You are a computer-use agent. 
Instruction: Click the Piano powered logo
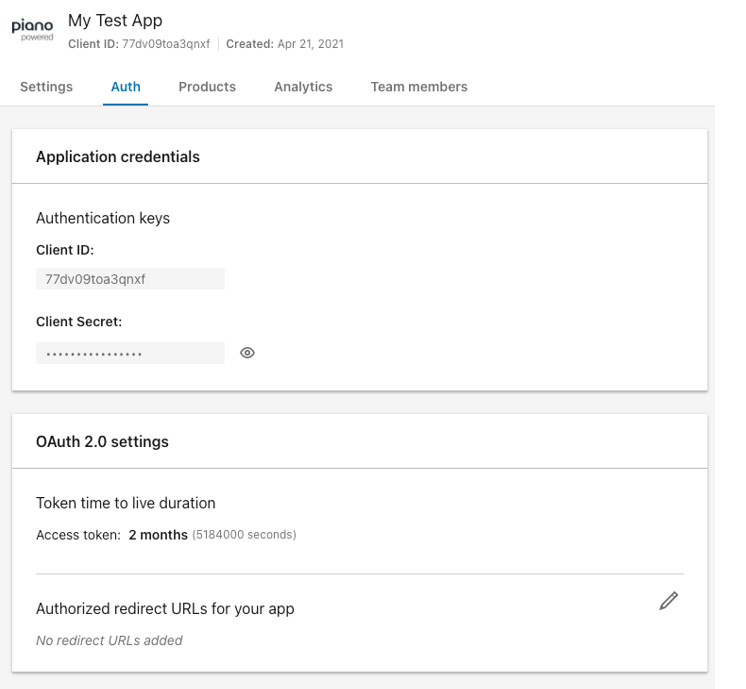tap(32, 30)
